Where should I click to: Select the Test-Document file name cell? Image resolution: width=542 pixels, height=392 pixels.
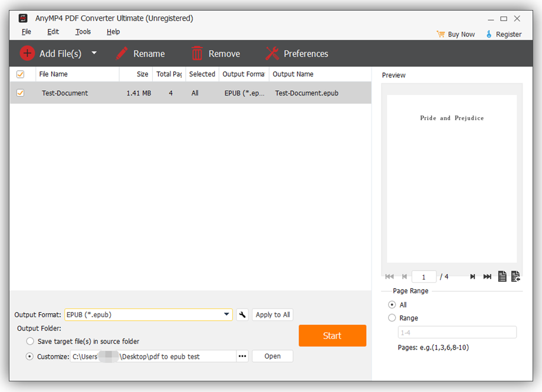coord(65,93)
